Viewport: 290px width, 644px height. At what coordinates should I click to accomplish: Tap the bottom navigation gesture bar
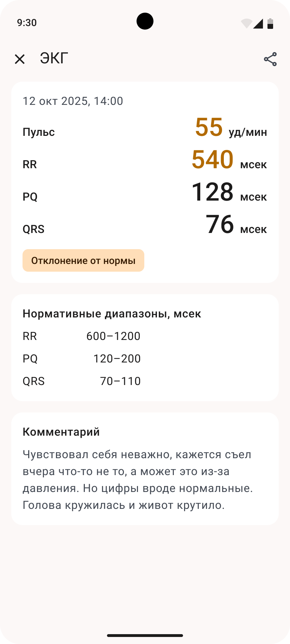tap(145, 636)
